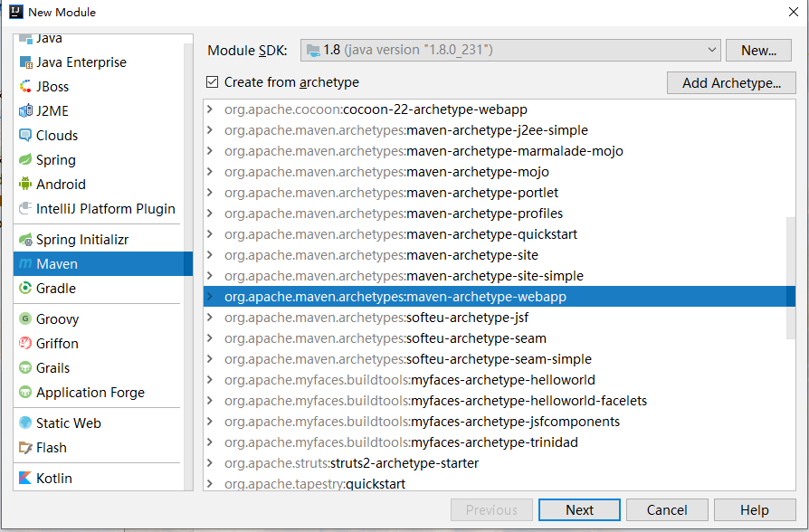Click the J2ME phone icon
The height and width of the screenshot is (532, 809).
coord(25,111)
